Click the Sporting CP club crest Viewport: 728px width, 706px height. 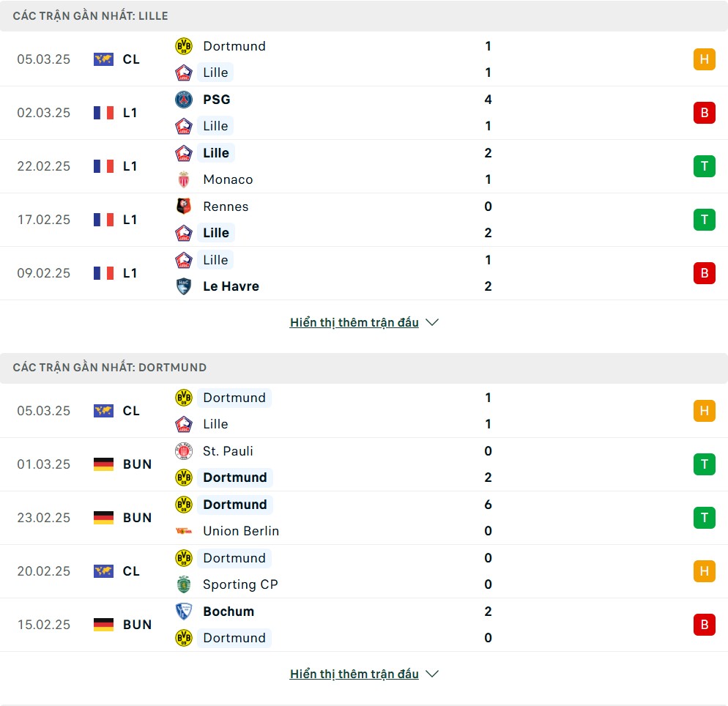click(x=183, y=584)
